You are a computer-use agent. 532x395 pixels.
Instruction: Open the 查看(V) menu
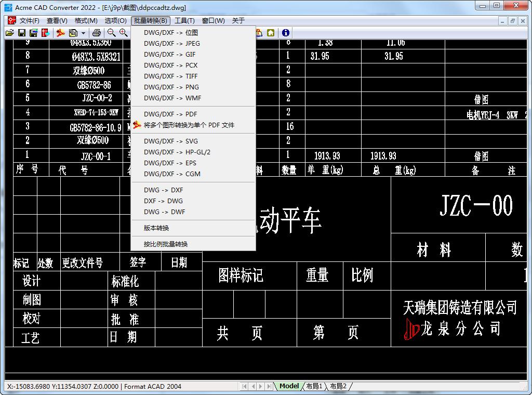click(x=57, y=21)
